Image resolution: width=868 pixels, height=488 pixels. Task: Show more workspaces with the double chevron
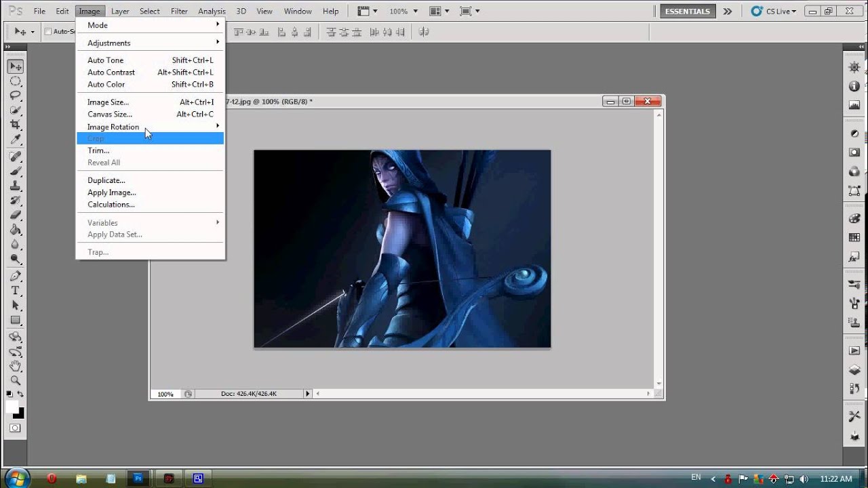pyautogui.click(x=728, y=12)
